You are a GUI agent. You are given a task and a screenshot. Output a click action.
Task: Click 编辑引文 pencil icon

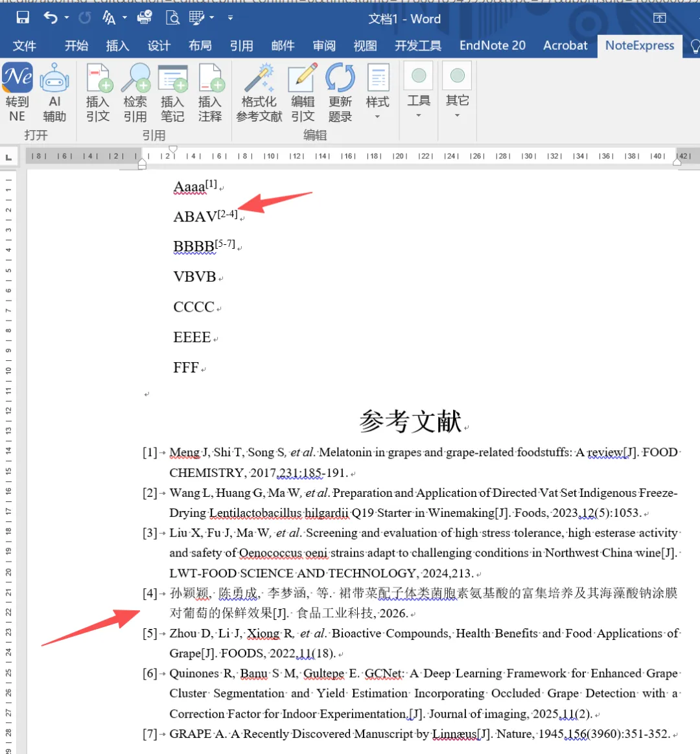coord(303,93)
